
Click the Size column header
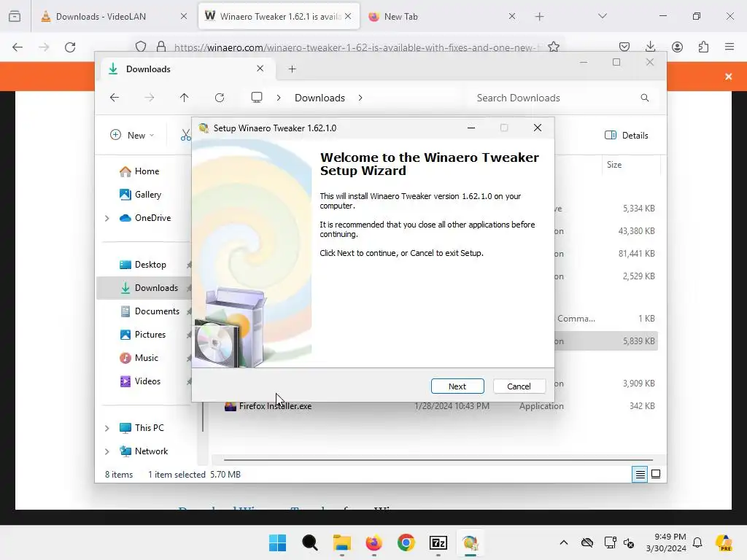(x=631, y=165)
